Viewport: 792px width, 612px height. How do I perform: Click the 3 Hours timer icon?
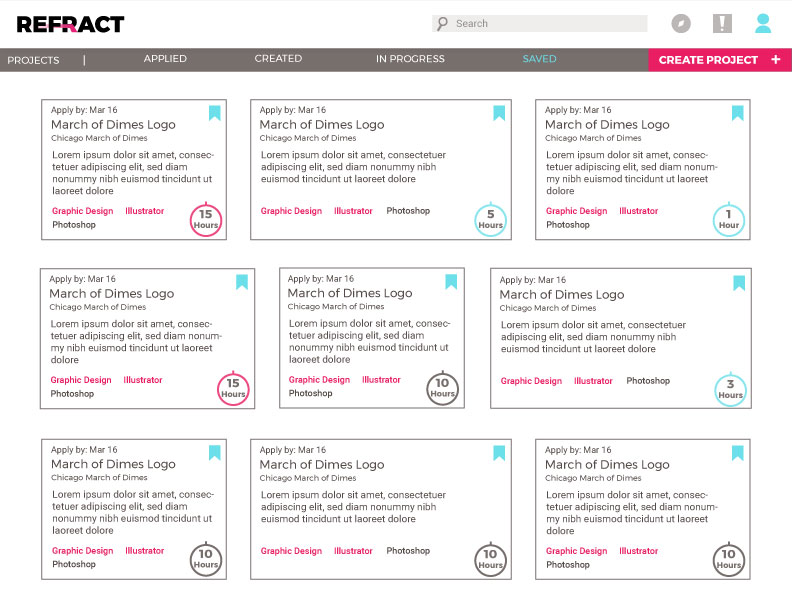coord(730,390)
